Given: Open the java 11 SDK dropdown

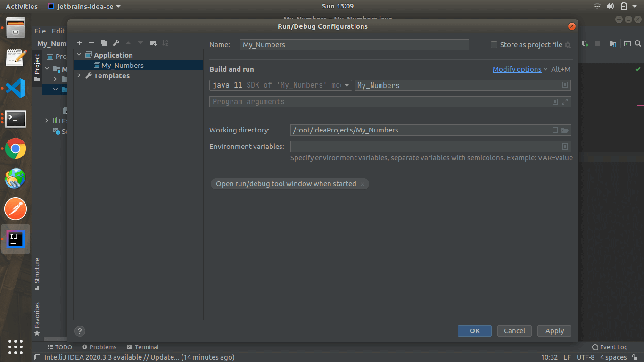Looking at the screenshot, I should 347,85.
